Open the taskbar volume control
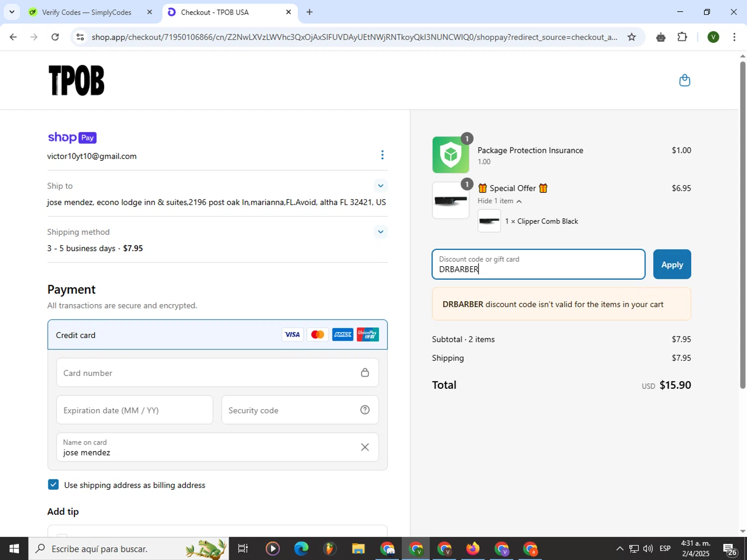Screen dimensions: 747x560 click(647, 549)
